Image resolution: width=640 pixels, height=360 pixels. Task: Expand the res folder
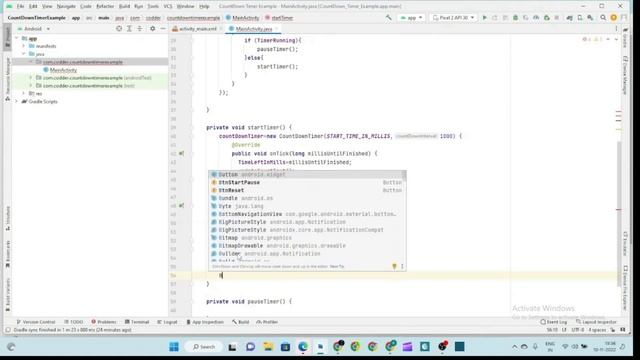(24, 93)
